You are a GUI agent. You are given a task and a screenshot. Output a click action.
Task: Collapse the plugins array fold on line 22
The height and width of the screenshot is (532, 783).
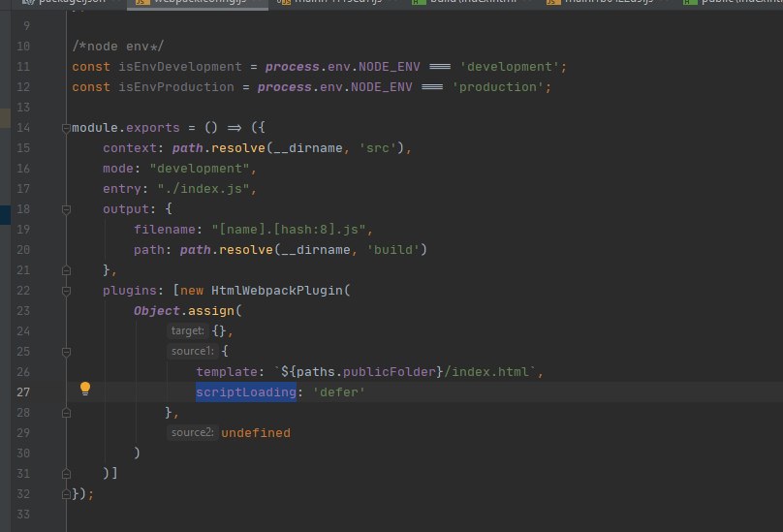[x=66, y=292]
